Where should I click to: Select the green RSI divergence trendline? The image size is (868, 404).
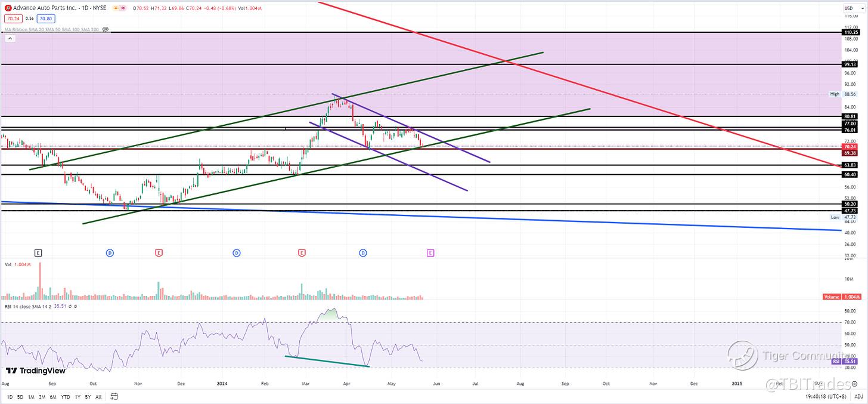(x=328, y=361)
